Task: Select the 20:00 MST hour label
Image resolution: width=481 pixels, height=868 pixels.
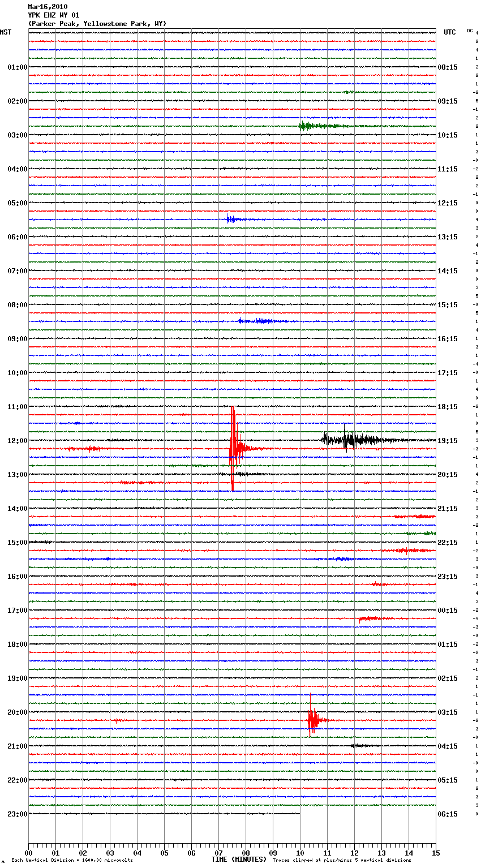Action: (17, 712)
